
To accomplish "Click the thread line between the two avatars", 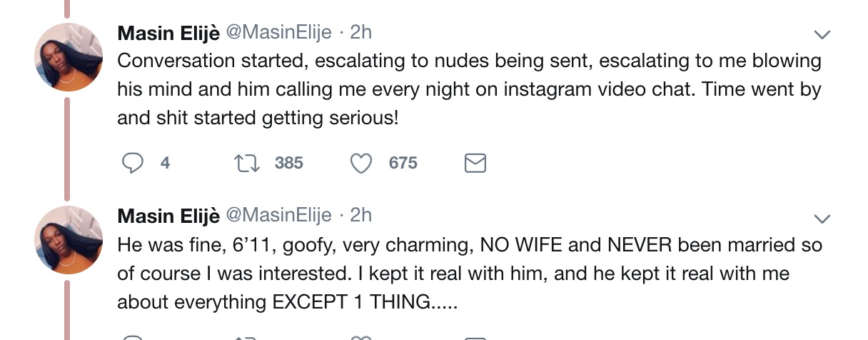I will pos(68,149).
